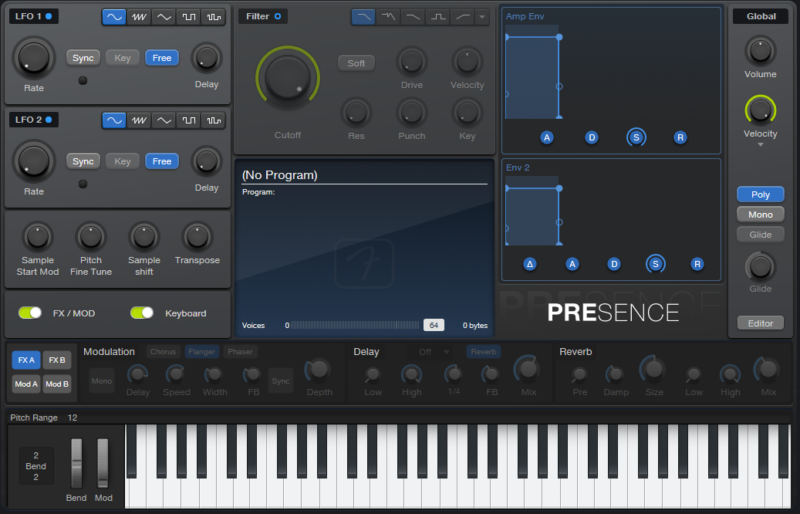The width and height of the screenshot is (800, 514).
Task: Toggle the Keyboard visibility switch
Action: [x=142, y=313]
